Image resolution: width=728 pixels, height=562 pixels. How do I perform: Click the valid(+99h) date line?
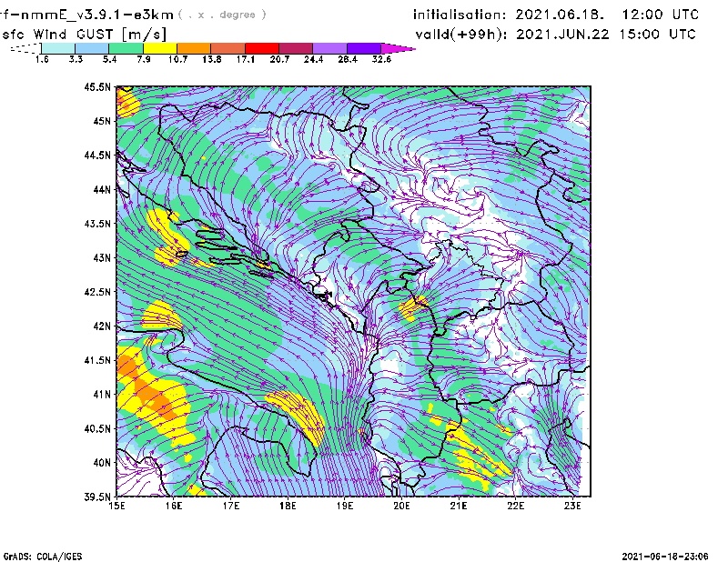pyautogui.click(x=555, y=35)
